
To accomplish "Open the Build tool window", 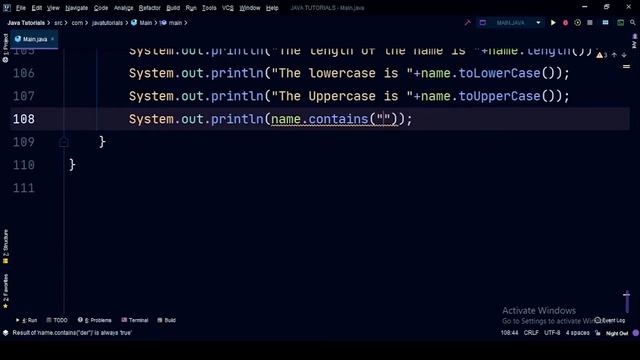I will point(167,320).
